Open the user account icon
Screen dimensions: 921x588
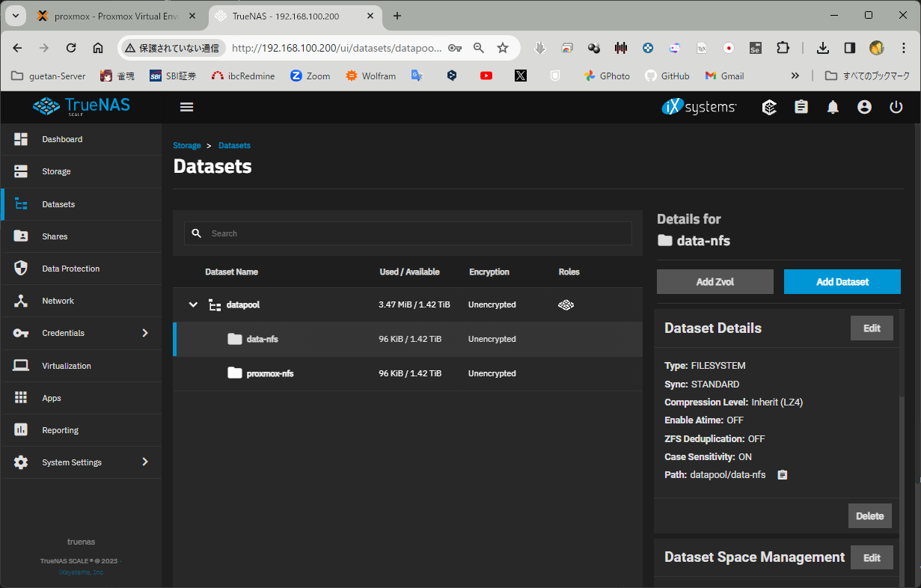pyautogui.click(x=864, y=107)
